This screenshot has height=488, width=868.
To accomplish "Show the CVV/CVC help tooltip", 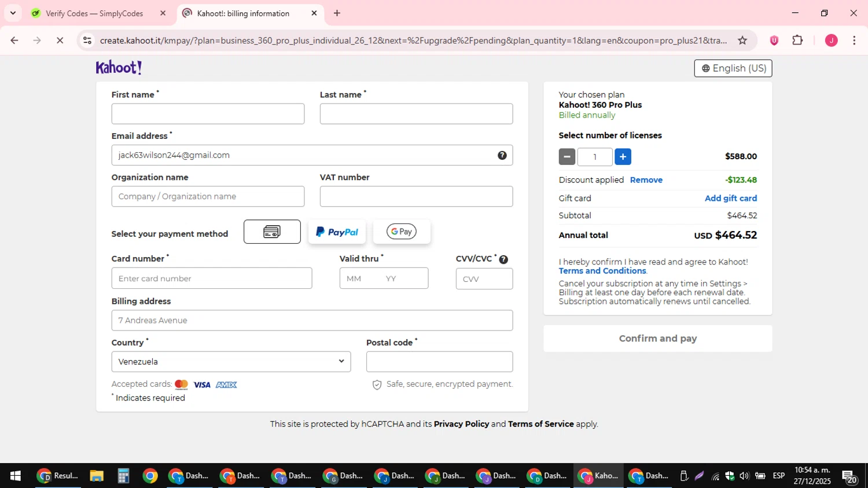I will pyautogui.click(x=503, y=259).
